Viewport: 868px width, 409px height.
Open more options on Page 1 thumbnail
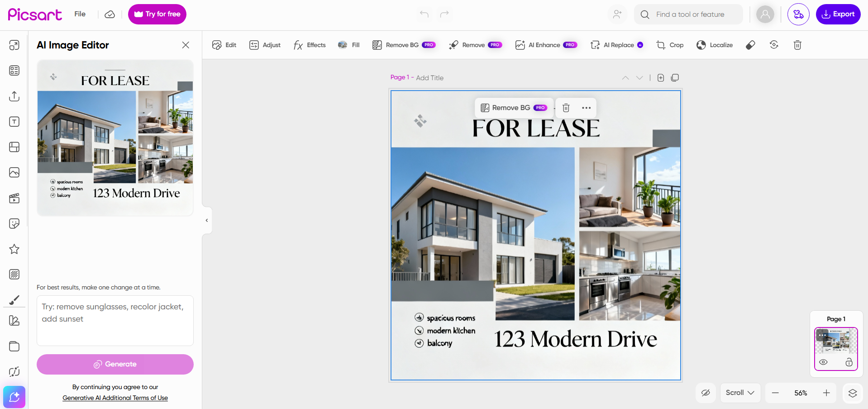(x=822, y=335)
